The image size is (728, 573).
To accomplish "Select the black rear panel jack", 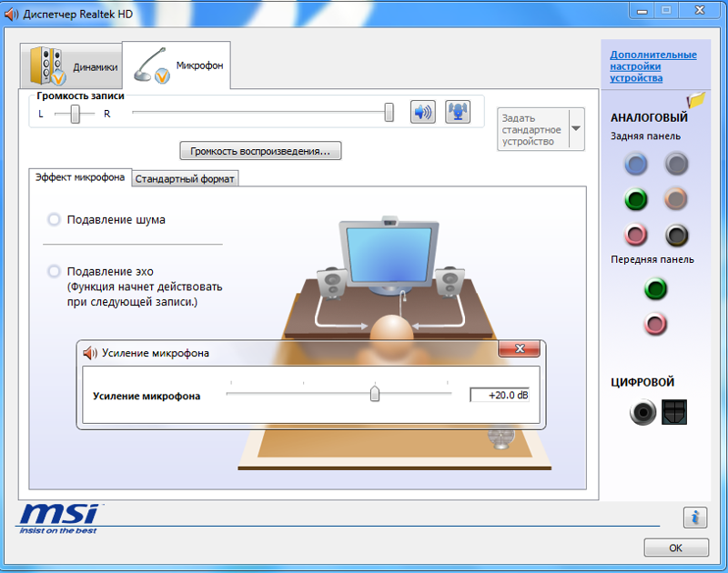I will [x=676, y=235].
